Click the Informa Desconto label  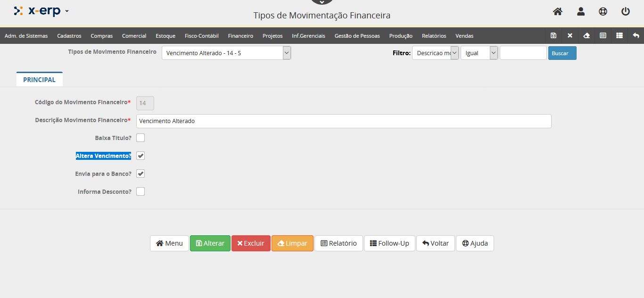pos(105,191)
